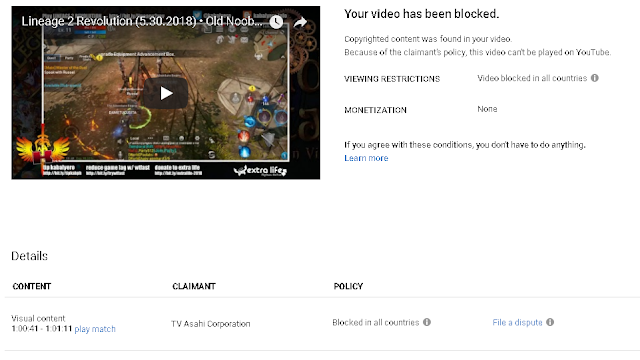Screen dimensions: 640x360
Task: Click the Copyrighted content was found text
Action: (428, 39)
